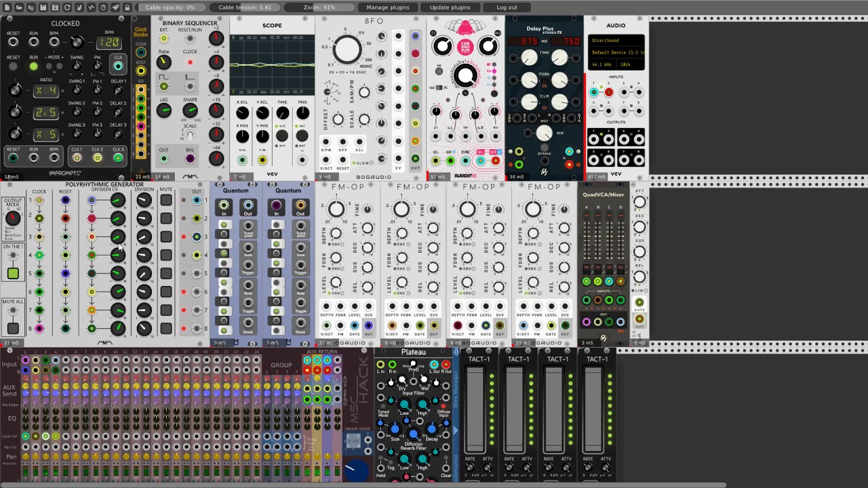This screenshot has height=488, width=868.
Task: Open the engine sample rate waveform icon
Action: click(x=91, y=7)
